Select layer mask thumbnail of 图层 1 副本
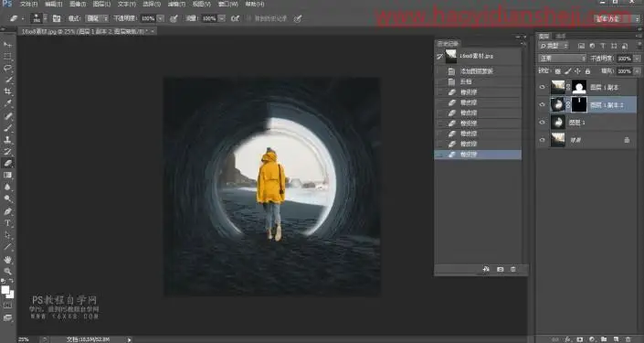The height and width of the screenshot is (343, 644). 579,87
